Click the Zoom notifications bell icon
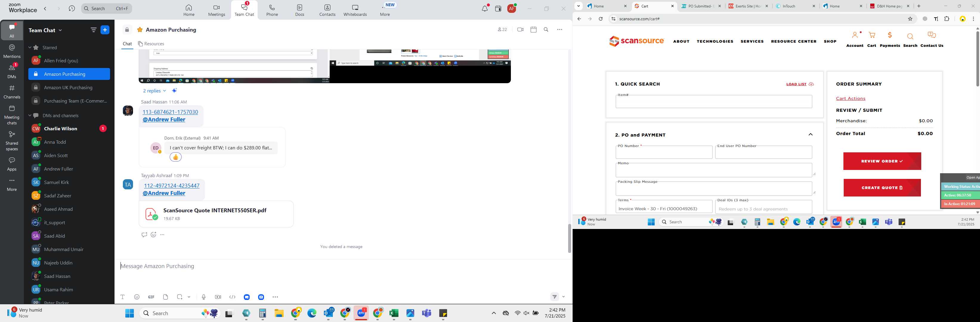 485,8
